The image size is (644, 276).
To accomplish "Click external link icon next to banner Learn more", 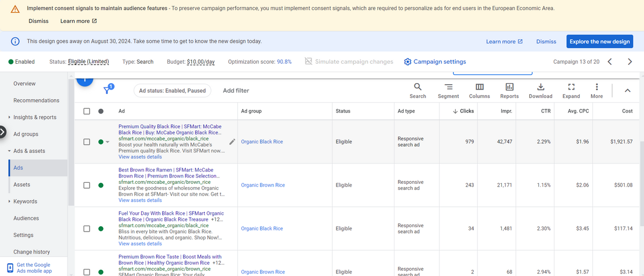I will click(x=94, y=21).
